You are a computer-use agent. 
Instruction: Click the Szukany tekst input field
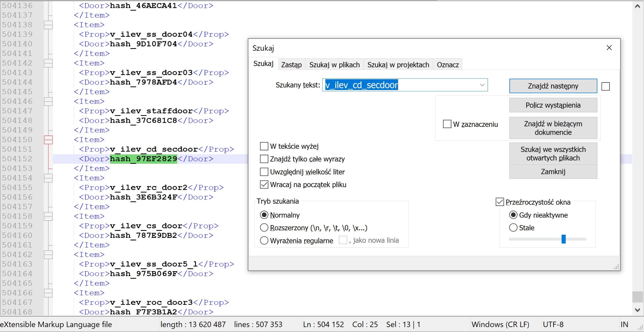[400, 85]
